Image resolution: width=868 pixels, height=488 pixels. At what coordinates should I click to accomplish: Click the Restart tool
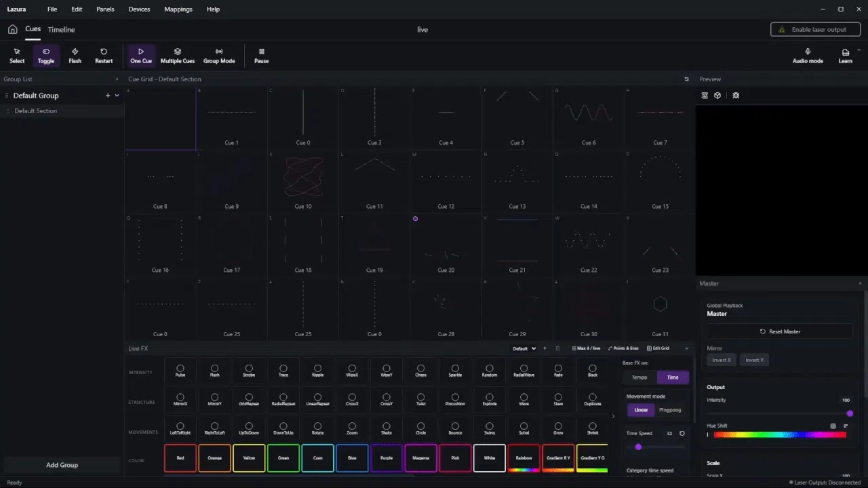click(104, 56)
